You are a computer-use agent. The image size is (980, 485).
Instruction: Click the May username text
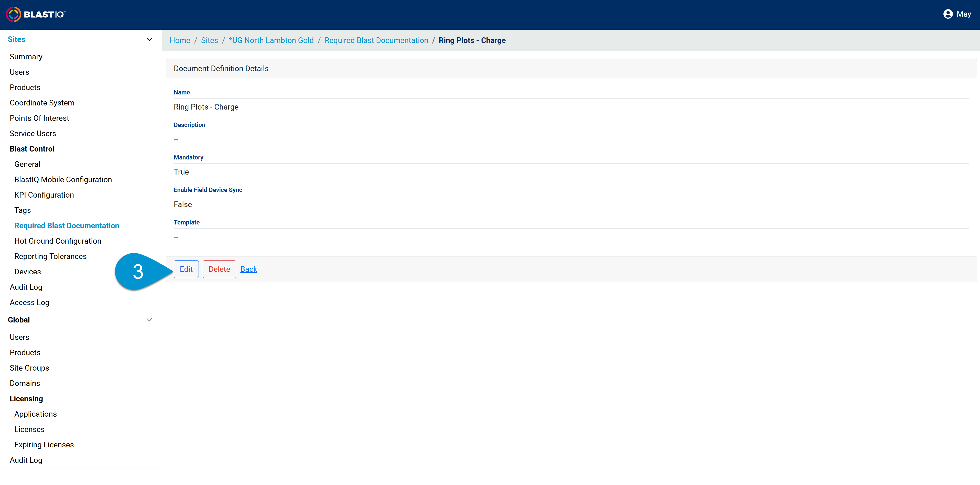coord(964,14)
